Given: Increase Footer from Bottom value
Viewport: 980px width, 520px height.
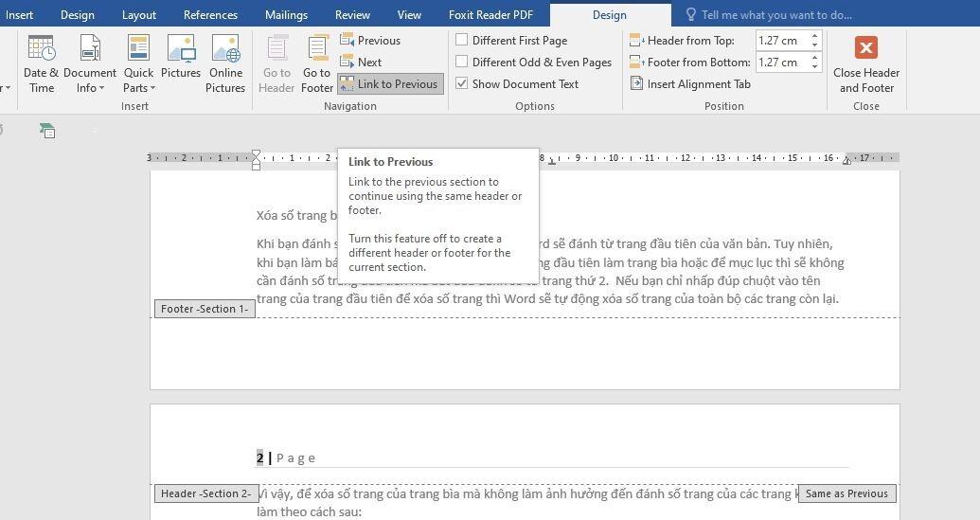Looking at the screenshot, I should tap(814, 58).
